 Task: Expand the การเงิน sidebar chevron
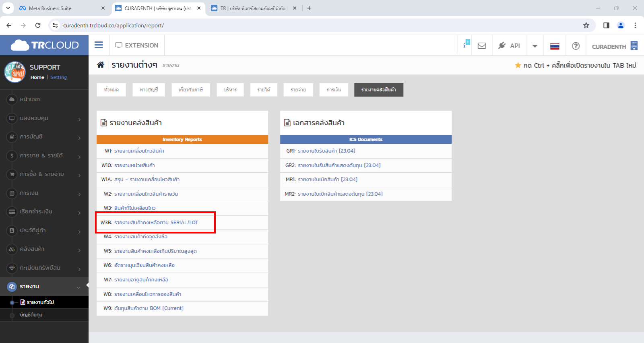(x=79, y=194)
